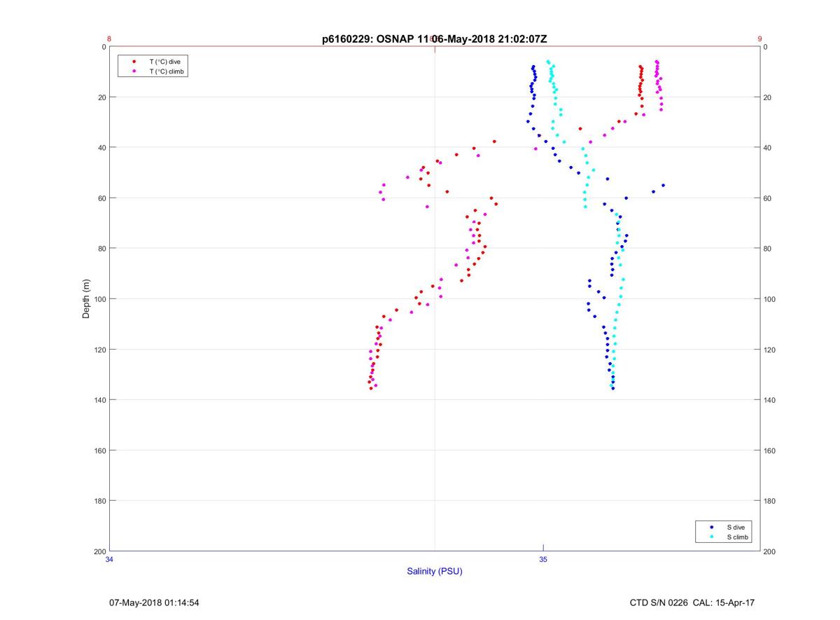This screenshot has width=840, height=620.
Task: Click the cyan dot marker for S climb legend
Action: pos(712,537)
